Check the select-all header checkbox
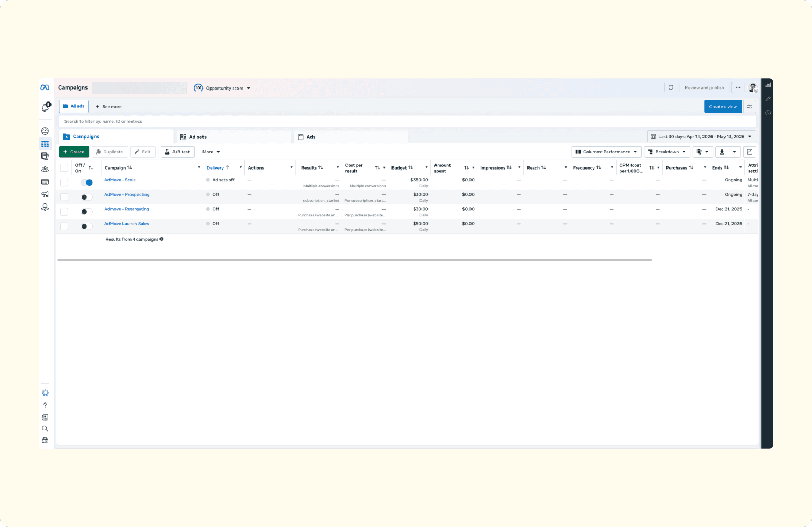Viewport: 812px width, 527px height. pos(64,168)
